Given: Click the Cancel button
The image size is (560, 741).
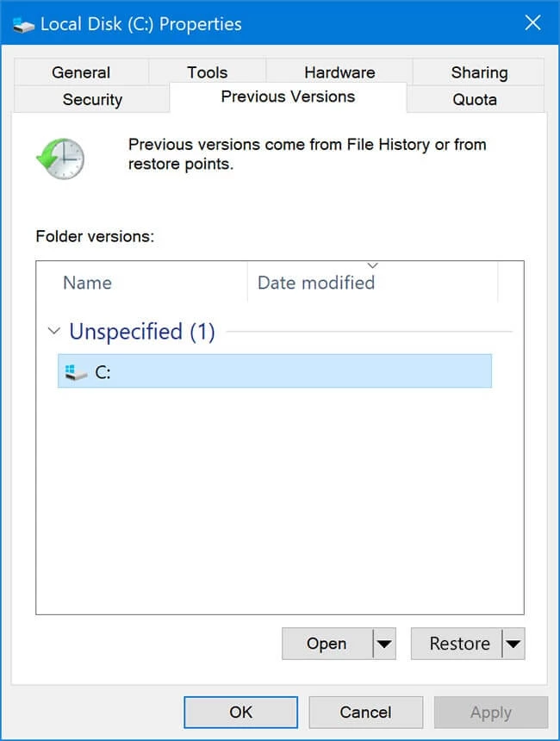Looking at the screenshot, I should [x=366, y=712].
